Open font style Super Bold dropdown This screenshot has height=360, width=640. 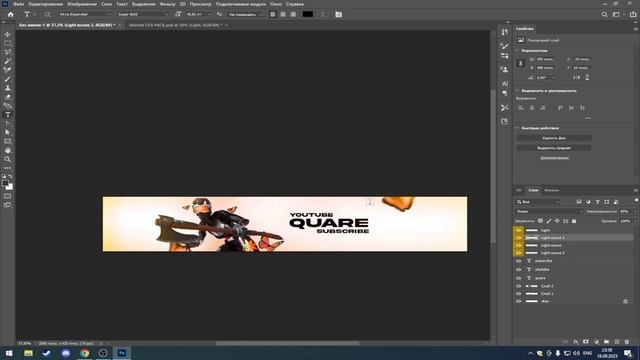click(143, 14)
